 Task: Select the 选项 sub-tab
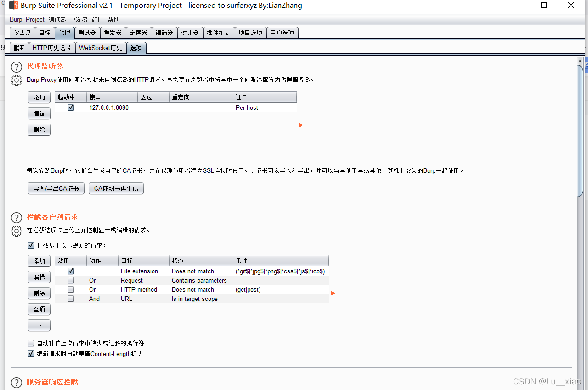tap(136, 48)
